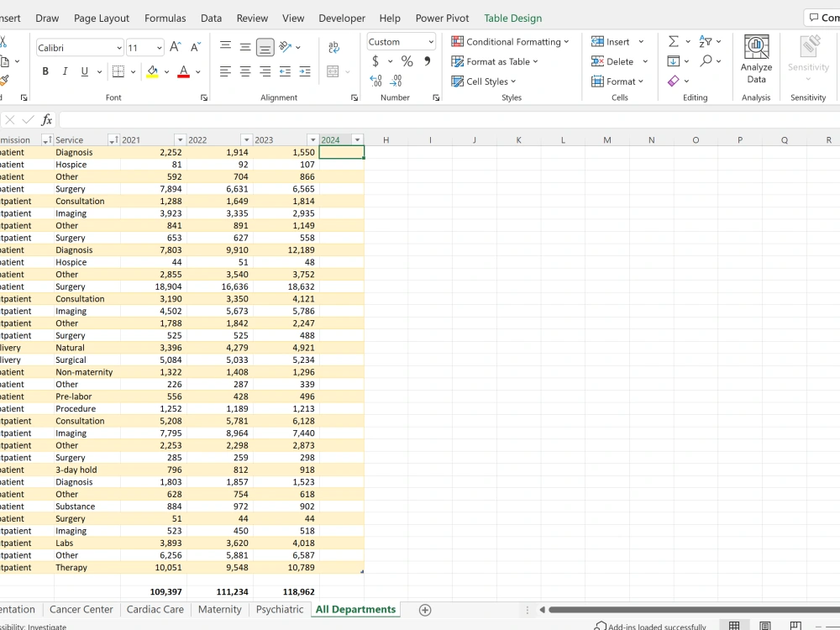Viewport: 840px width, 630px height.
Task: Expand the Borders dropdown arrow
Action: (133, 71)
